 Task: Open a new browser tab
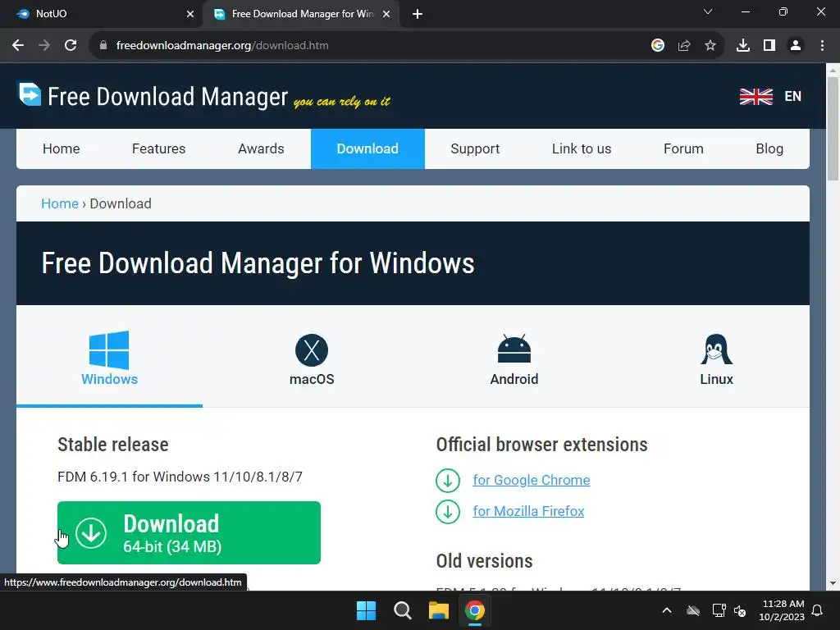coord(418,14)
